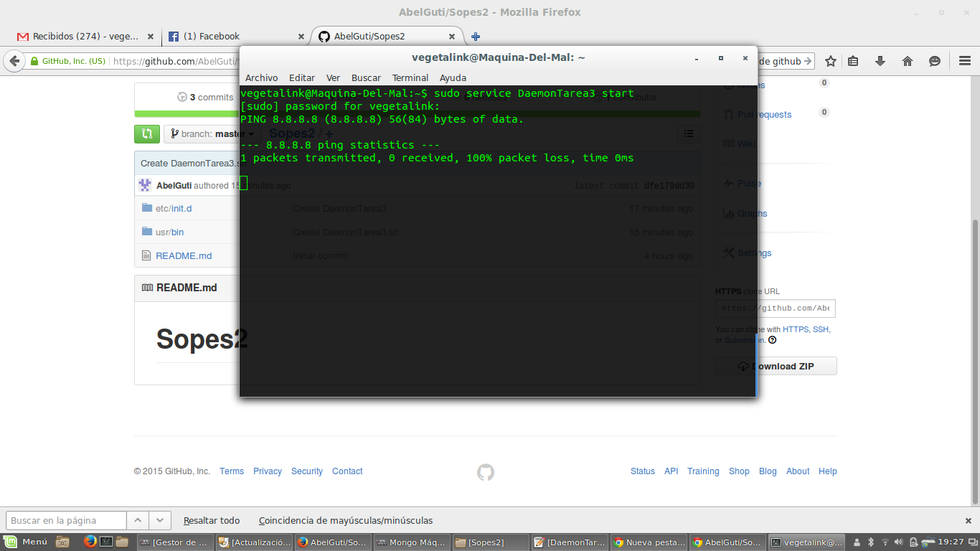
Task: Open the Privacy footer link
Action: pyautogui.click(x=268, y=471)
